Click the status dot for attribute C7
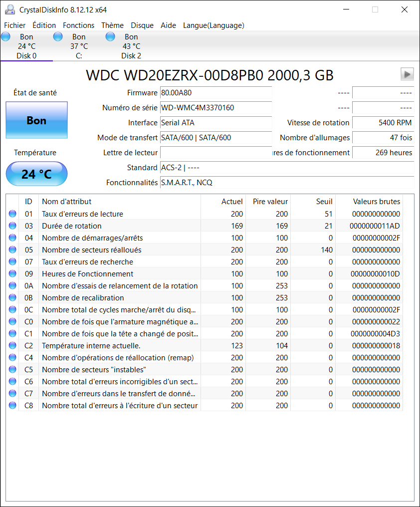 point(12,393)
